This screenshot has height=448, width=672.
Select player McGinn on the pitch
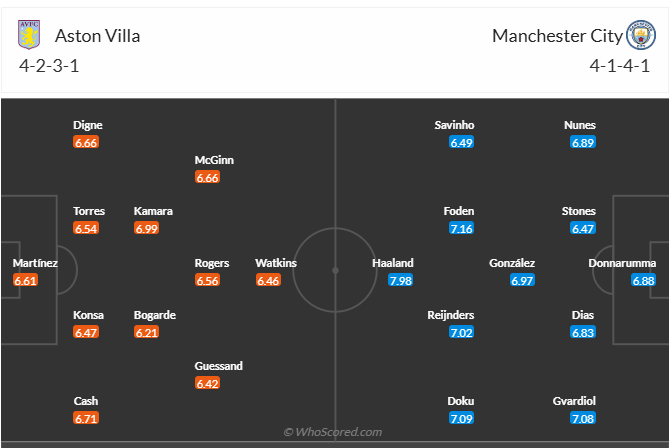(x=214, y=160)
